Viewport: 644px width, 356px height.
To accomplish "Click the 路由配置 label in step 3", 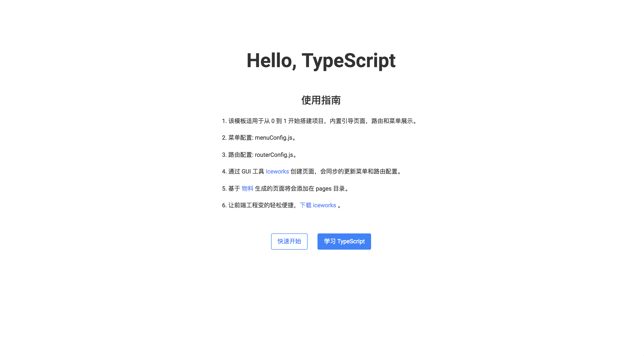I will (240, 155).
